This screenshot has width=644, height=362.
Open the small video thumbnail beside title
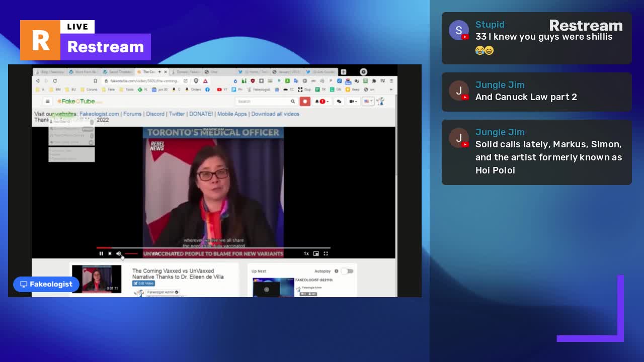(97, 279)
